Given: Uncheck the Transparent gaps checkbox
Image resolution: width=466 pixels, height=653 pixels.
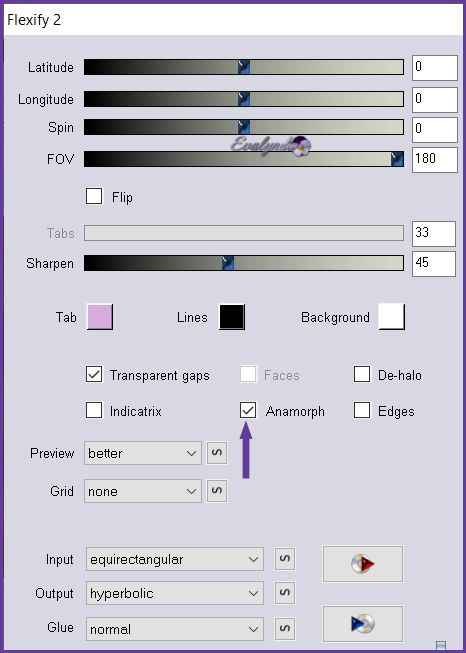Looking at the screenshot, I should point(94,374).
